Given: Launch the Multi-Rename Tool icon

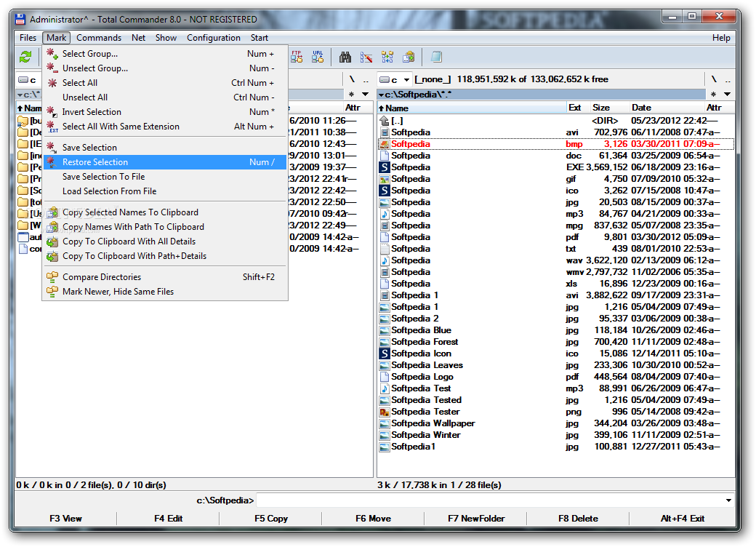Looking at the screenshot, I should tap(367, 57).
